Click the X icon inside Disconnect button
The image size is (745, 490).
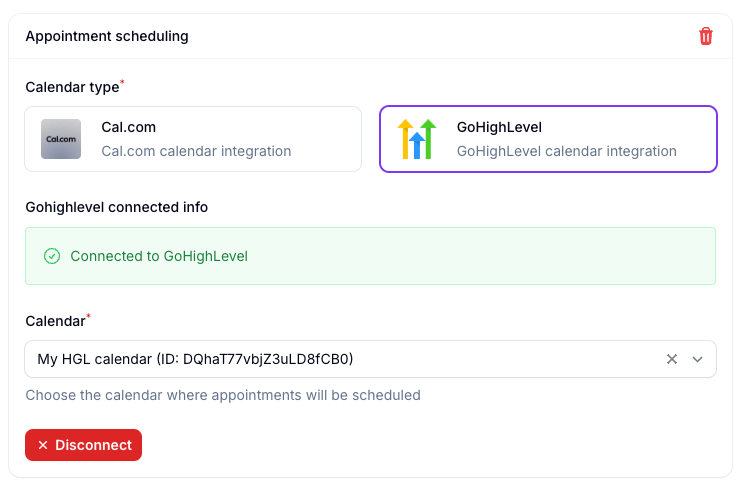pyautogui.click(x=43, y=445)
